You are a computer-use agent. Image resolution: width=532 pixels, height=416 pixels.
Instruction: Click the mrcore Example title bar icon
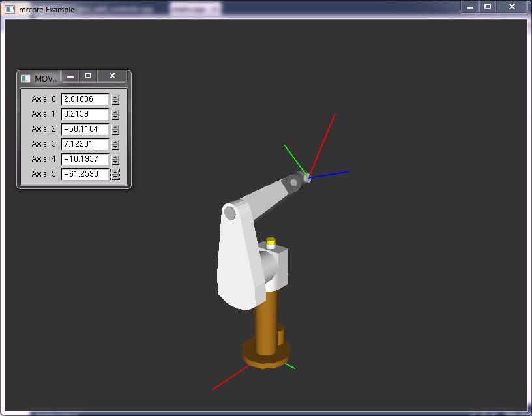pos(9,8)
